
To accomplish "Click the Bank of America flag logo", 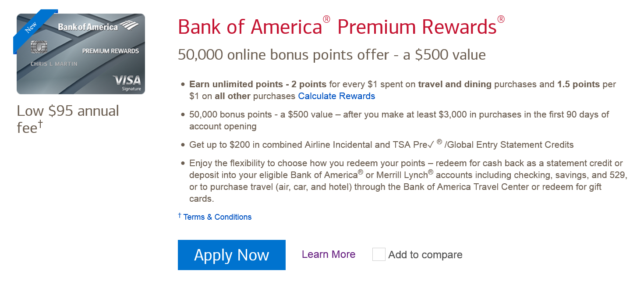I will 129,25.
